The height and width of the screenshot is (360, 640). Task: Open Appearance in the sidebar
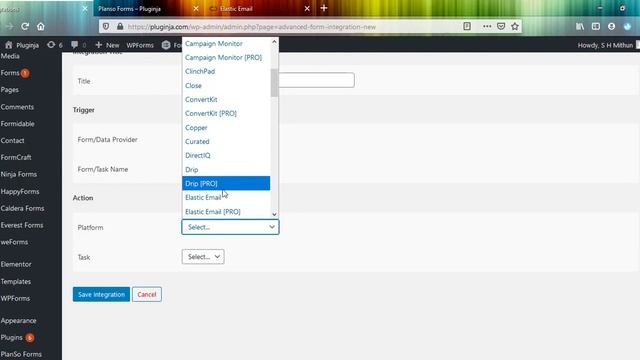[18, 321]
